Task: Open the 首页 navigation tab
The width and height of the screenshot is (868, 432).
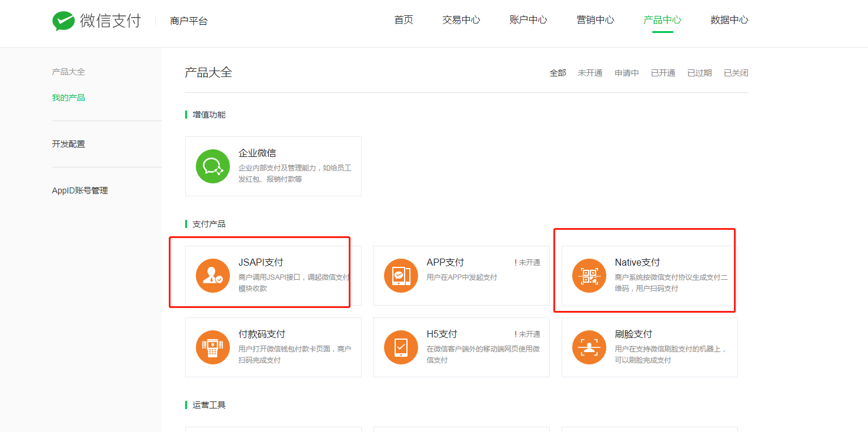Action: [403, 20]
